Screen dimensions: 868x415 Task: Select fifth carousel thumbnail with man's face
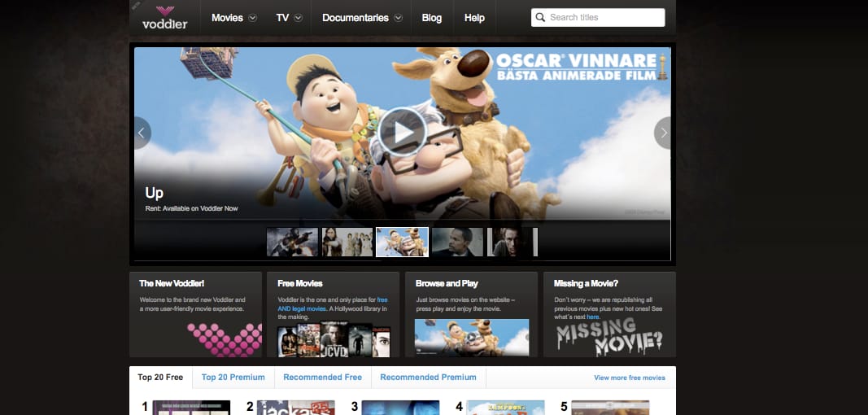click(x=513, y=242)
